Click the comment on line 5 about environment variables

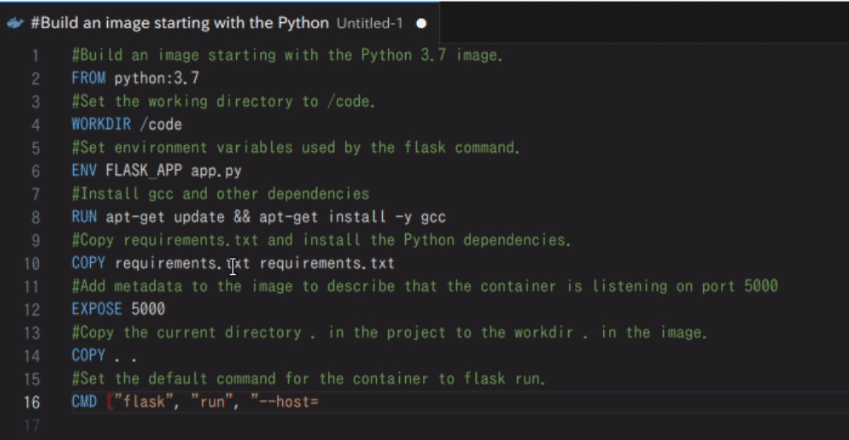pyautogui.click(x=296, y=148)
